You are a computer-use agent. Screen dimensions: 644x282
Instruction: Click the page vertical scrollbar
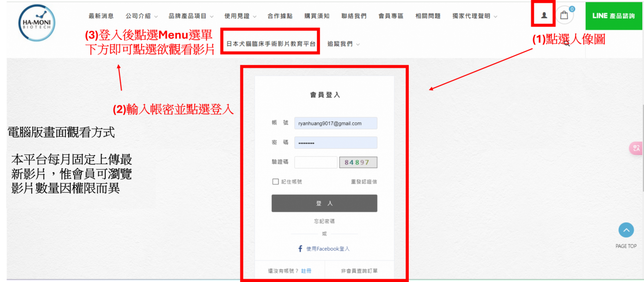pos(643,148)
